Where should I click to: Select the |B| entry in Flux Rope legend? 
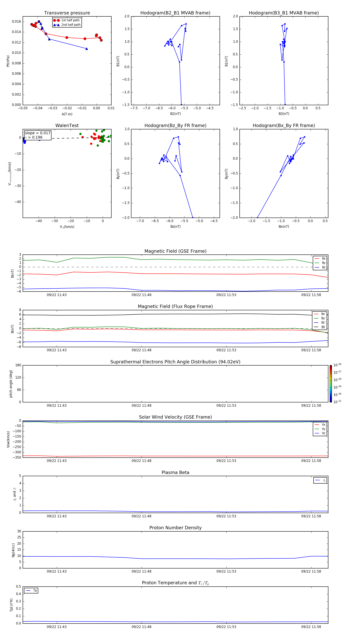pyautogui.click(x=320, y=327)
